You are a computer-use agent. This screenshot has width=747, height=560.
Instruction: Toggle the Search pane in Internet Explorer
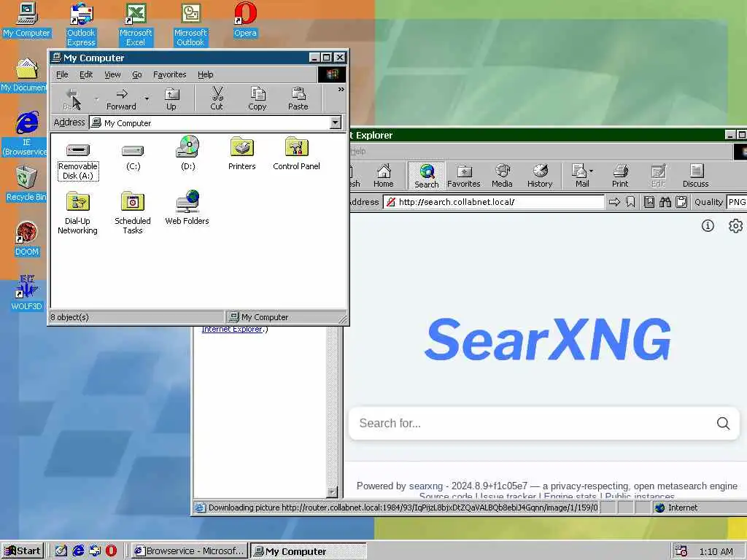click(x=426, y=176)
